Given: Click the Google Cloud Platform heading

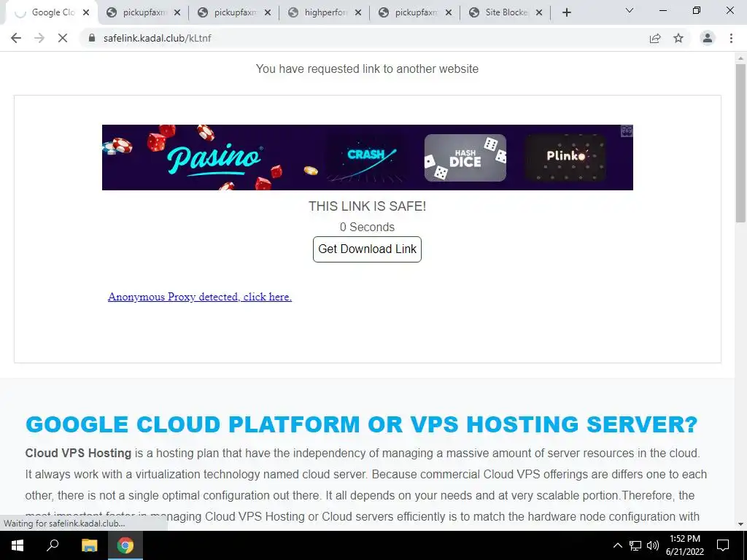Looking at the screenshot, I should (x=362, y=424).
